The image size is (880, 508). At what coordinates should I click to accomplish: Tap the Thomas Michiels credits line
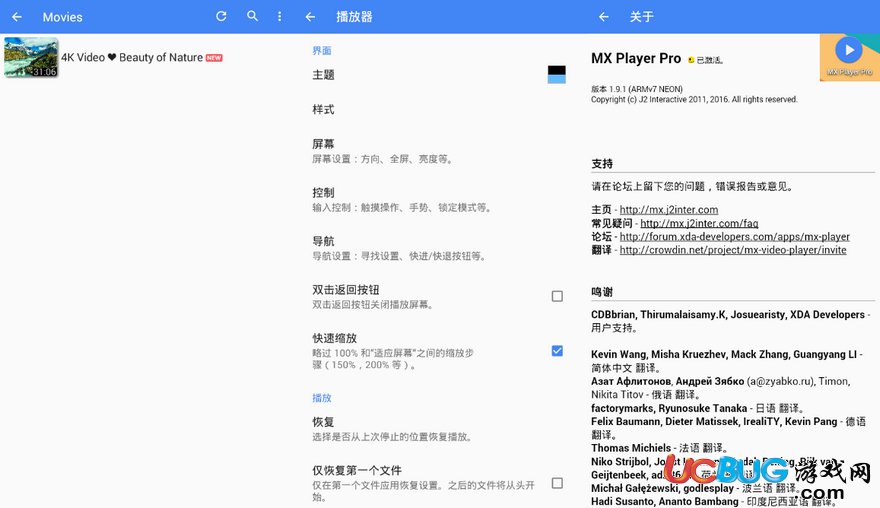tap(659, 448)
